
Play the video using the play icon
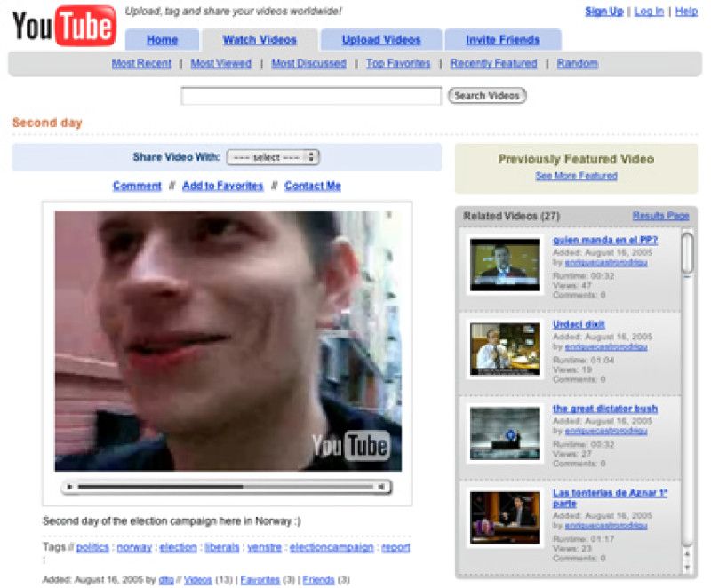69,487
